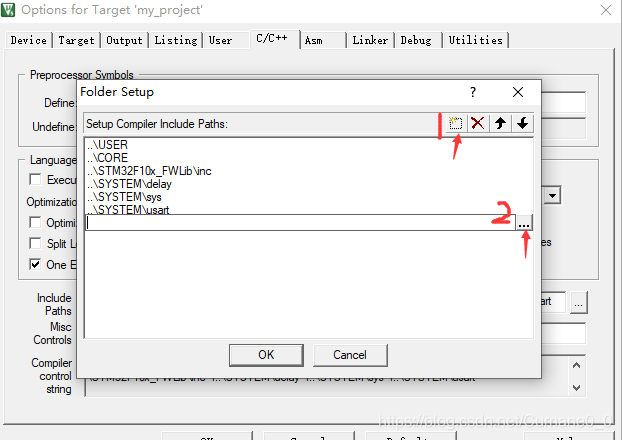
Task: Select the ..\SYSTEM\delay path entry
Action: [129, 184]
